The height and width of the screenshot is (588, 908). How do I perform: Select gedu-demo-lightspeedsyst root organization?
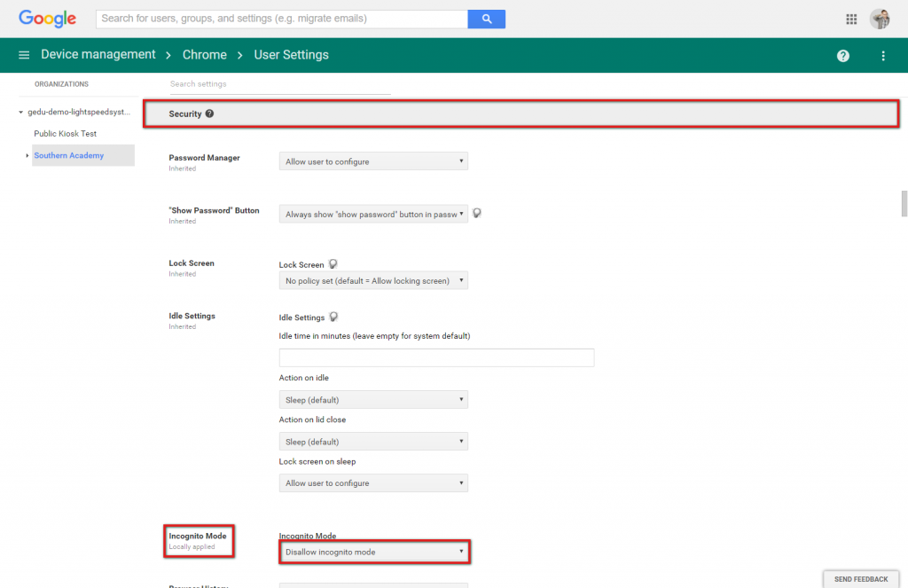(x=79, y=112)
